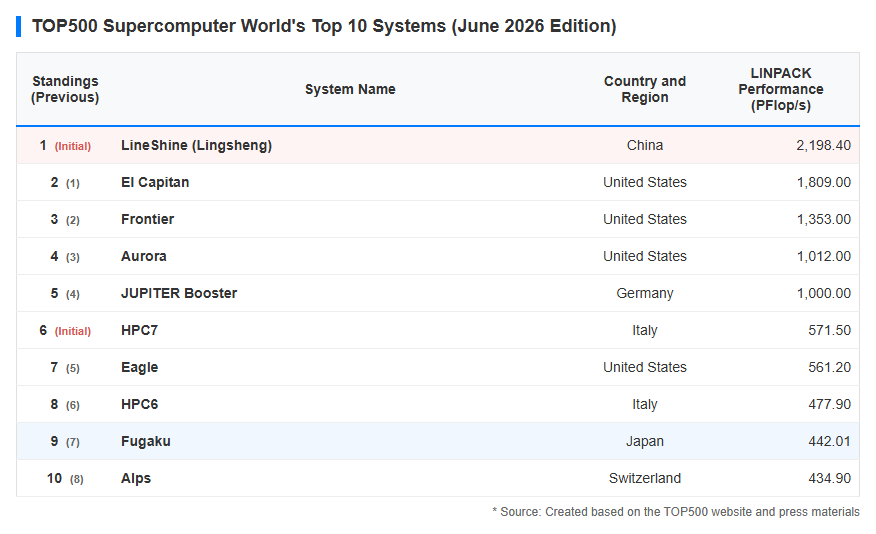Click the 'LINPACK Performance (PFlop/s)' header
This screenshot has width=876, height=534.
(780, 89)
